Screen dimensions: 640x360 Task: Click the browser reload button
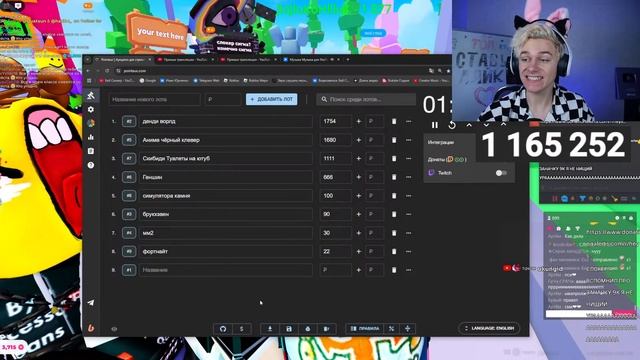pos(107,71)
